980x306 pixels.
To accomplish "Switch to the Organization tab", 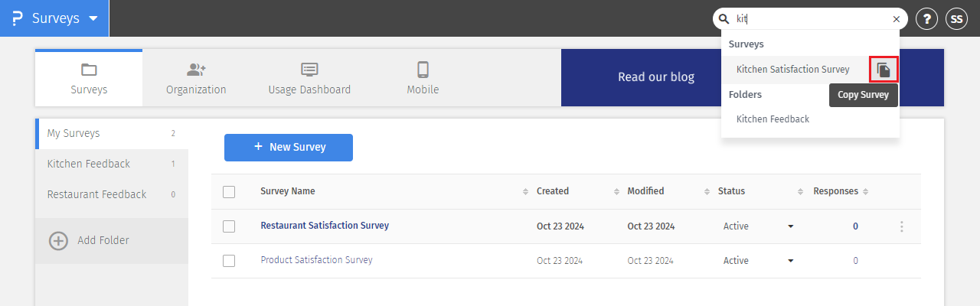I will tap(196, 78).
